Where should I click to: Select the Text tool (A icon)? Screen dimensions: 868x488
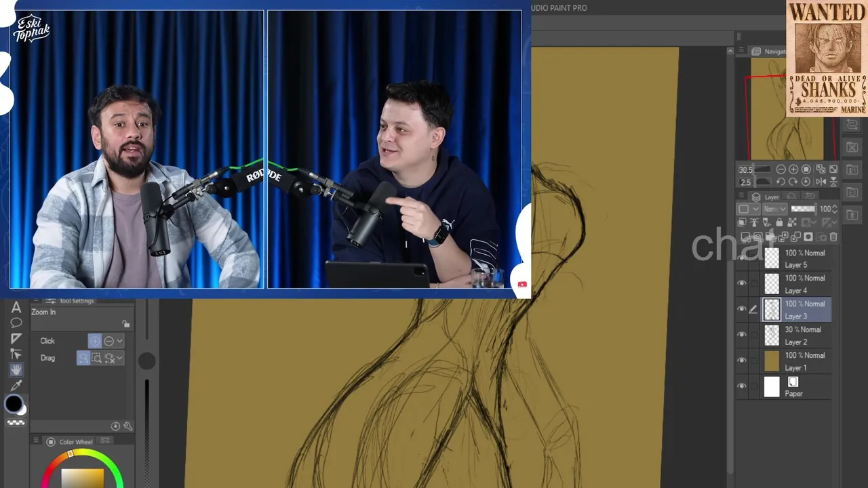[x=16, y=308]
